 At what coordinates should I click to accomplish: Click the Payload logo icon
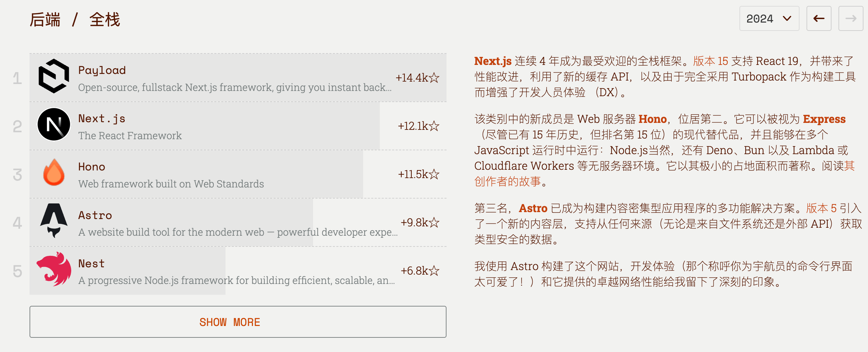54,76
